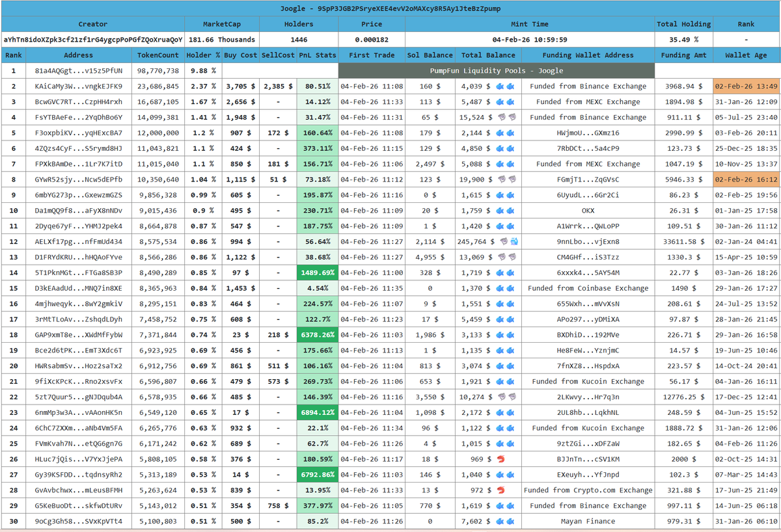Click the SellCost column header
Image resolution: width=781 pixels, height=532 pixels.
[x=278, y=55]
